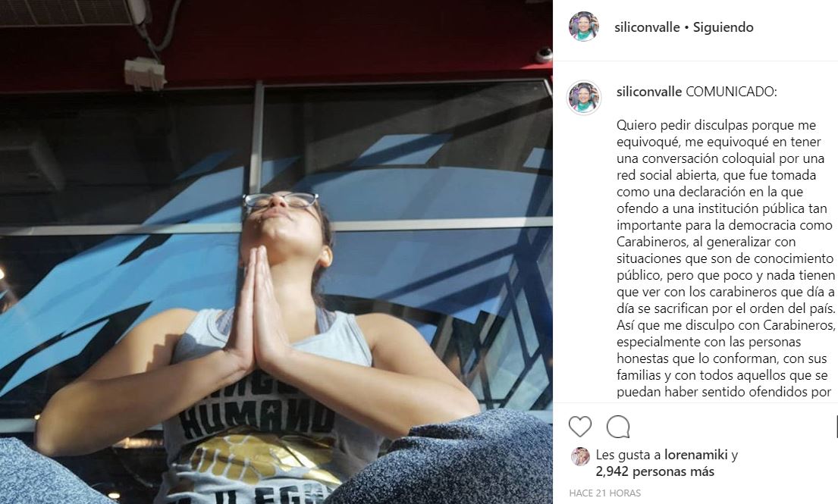Open lorenamiki's small profile picture
Image resolution: width=838 pixels, height=504 pixels.
(x=580, y=456)
